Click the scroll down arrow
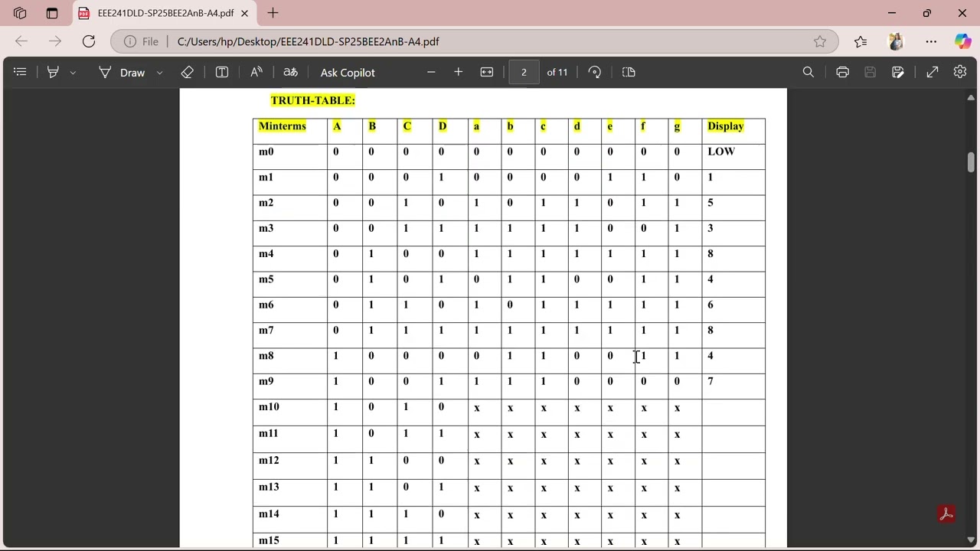 (971, 540)
